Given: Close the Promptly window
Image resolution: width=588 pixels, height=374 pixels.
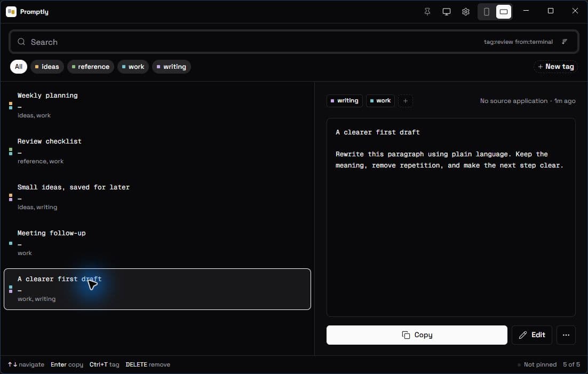Looking at the screenshot, I should (x=575, y=11).
